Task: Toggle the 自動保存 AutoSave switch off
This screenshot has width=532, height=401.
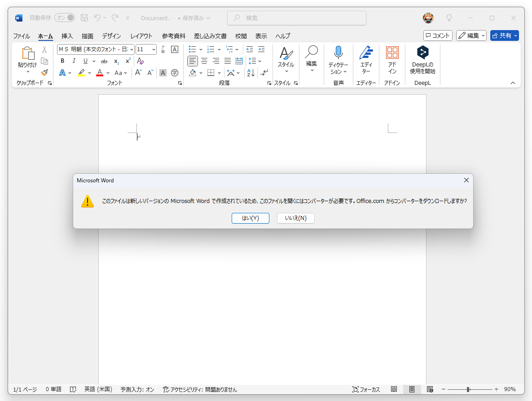Action: [64, 18]
